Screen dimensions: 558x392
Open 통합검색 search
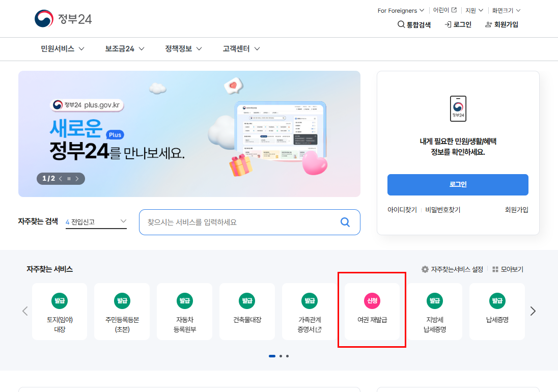coord(414,24)
